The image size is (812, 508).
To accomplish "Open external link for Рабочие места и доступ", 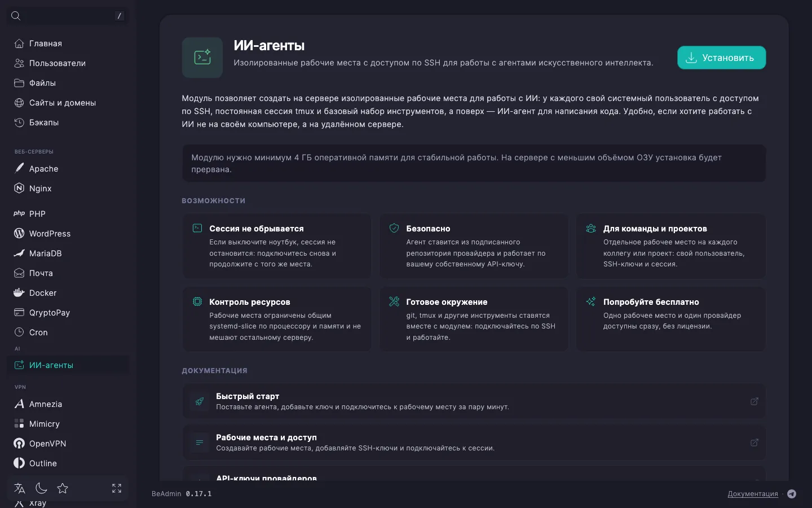I will [754, 443].
